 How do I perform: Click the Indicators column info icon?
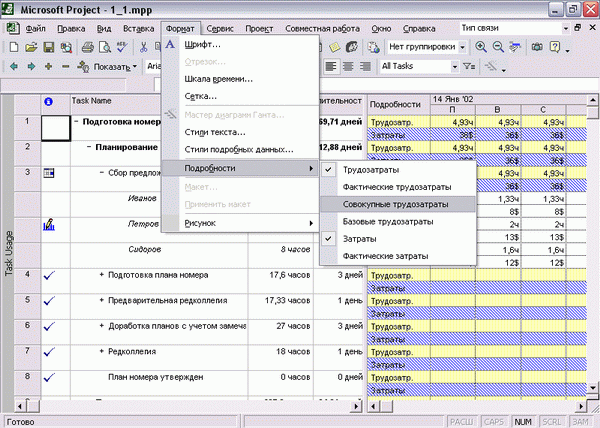click(x=48, y=102)
